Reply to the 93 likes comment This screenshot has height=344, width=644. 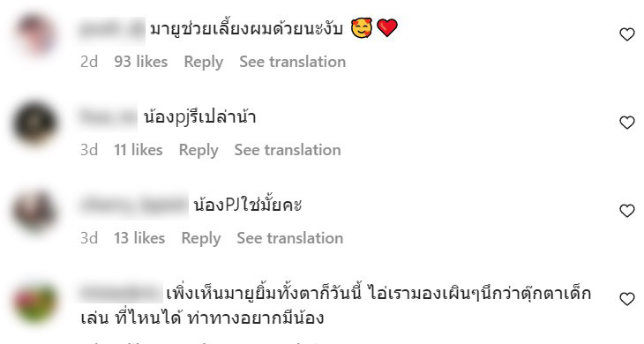[203, 62]
